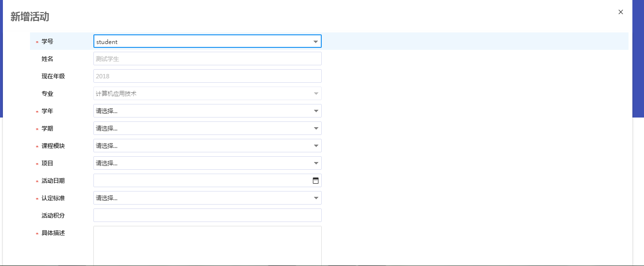644x266 pixels.
Task: Expand the 课程模块 dropdown
Action: 207,146
